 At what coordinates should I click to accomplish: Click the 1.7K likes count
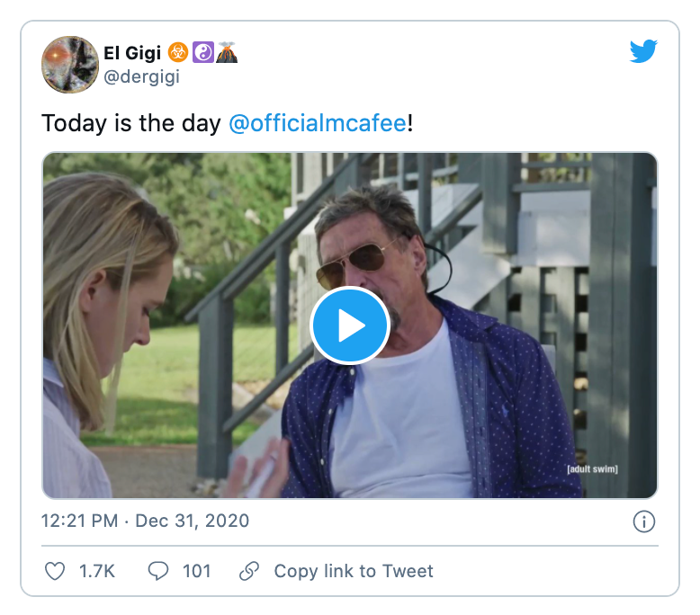point(96,571)
